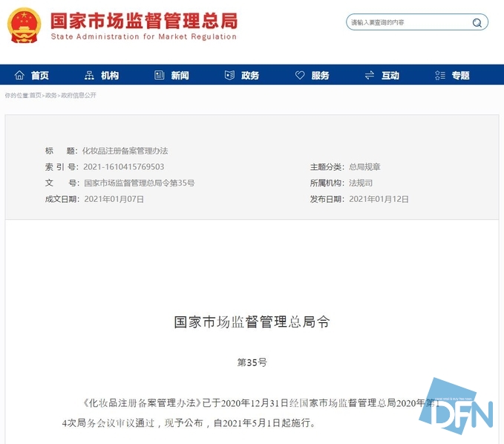Screen dimensions: 504x444
Task: Open the 互动 navigation item
Action: pyautogui.click(x=390, y=76)
